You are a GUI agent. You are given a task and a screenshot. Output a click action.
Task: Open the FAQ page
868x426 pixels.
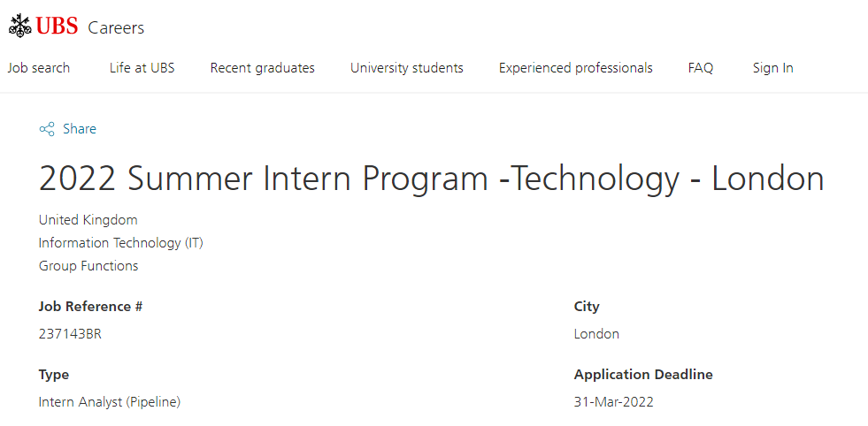click(701, 68)
